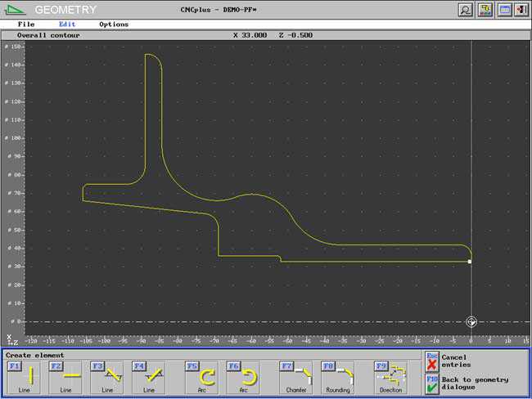The height and width of the screenshot is (399, 532).
Task: Click the 'CNCplus - DEMO-PF' title text
Action: 219,10
